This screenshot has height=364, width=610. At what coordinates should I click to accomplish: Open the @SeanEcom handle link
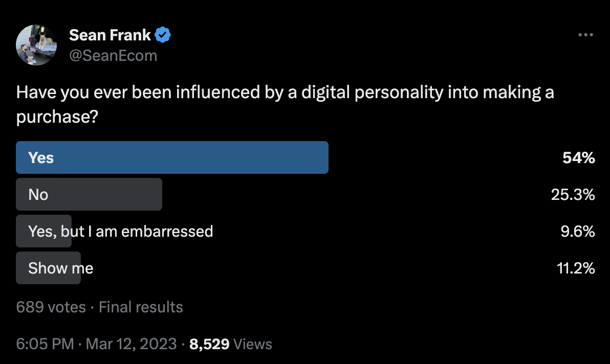click(113, 56)
